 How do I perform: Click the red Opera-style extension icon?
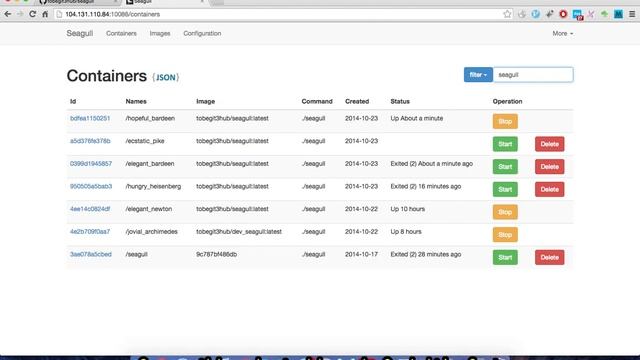click(563, 14)
